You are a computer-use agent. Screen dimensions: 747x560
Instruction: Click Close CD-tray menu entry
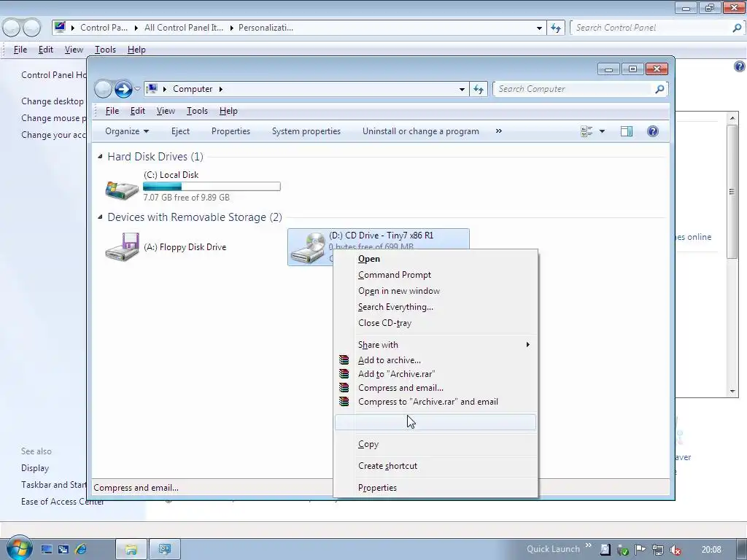384,323
